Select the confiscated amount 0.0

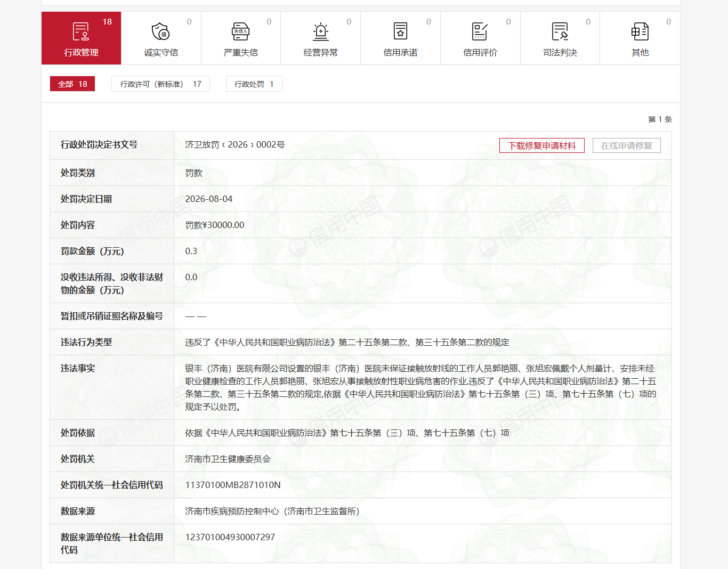point(191,277)
